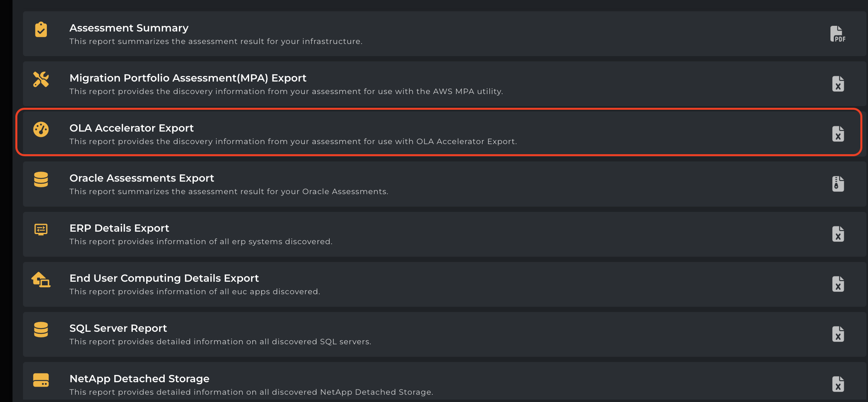The width and height of the screenshot is (868, 402).
Task: Download NetApp Detached Storage Excel file
Action: click(x=838, y=384)
